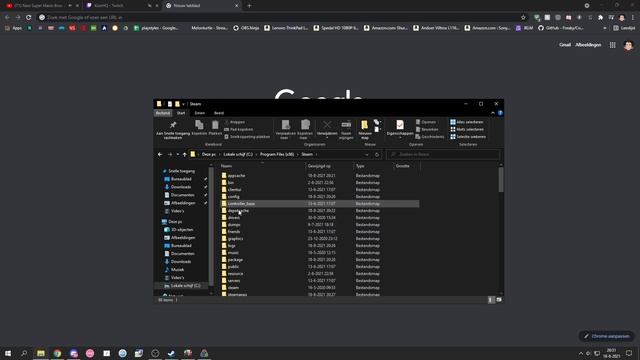The height and width of the screenshot is (360, 640).
Task: Click the 'Zoeken in Steam' search field
Action: [443, 154]
